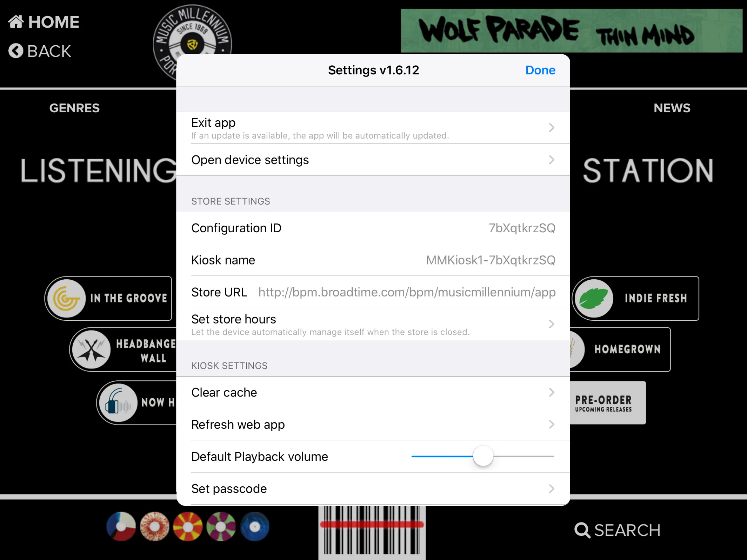Viewport: 747px width, 560px height.
Task: Open the Headbangers Wall crossed guitars icon
Action: click(x=91, y=349)
